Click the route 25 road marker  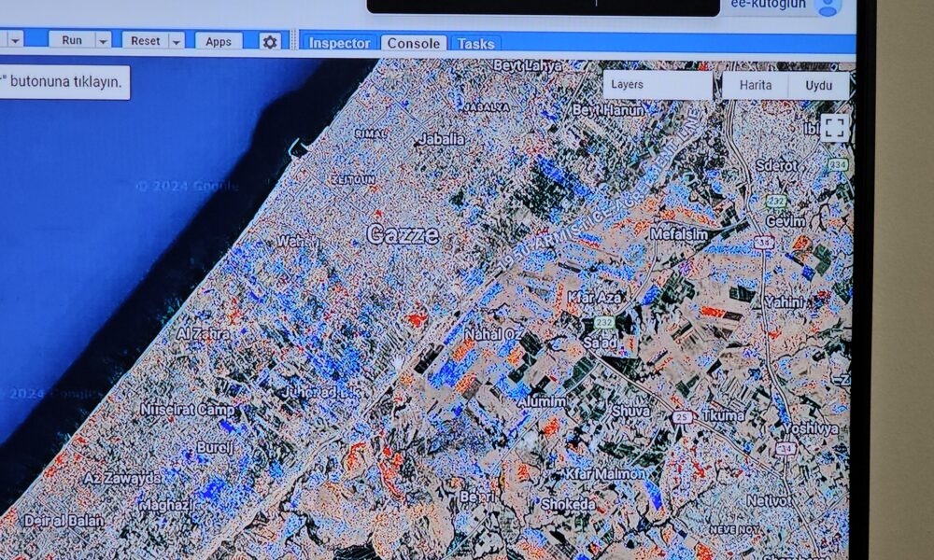click(682, 417)
